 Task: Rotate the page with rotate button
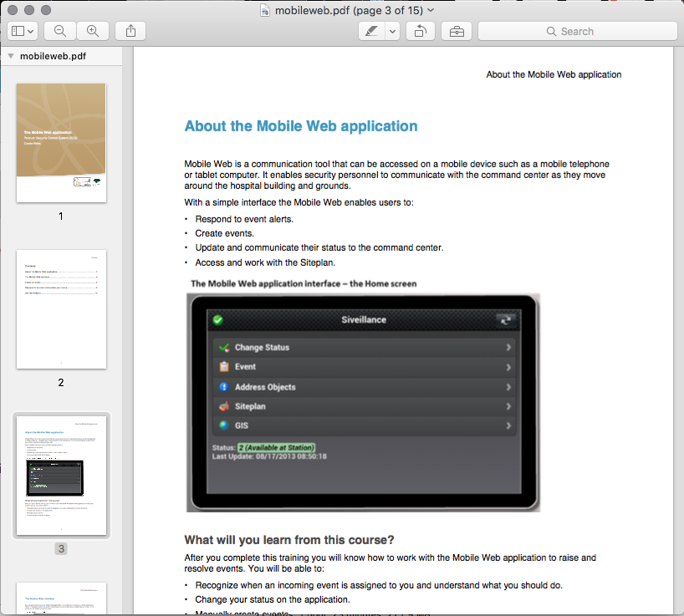point(420,31)
